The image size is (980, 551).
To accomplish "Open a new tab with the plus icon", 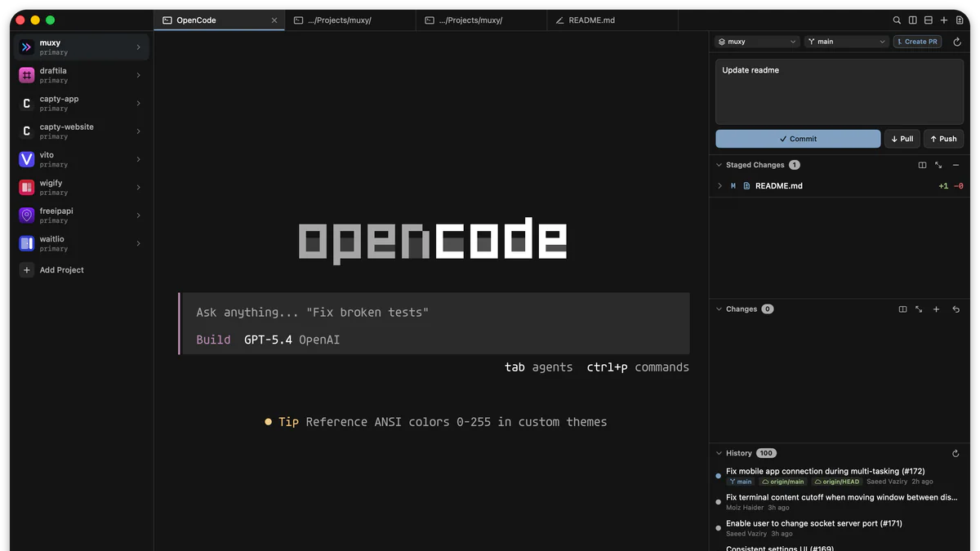I will click(943, 20).
